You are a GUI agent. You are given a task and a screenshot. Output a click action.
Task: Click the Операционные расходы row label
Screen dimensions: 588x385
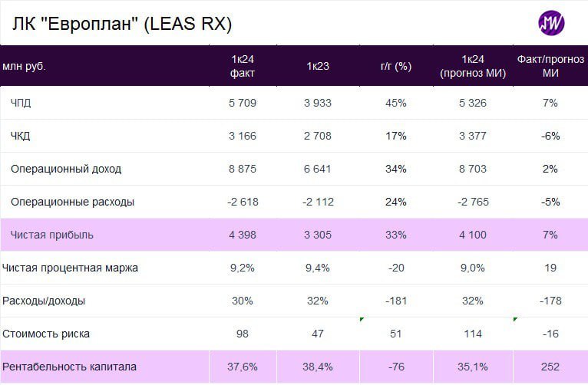[x=72, y=202]
